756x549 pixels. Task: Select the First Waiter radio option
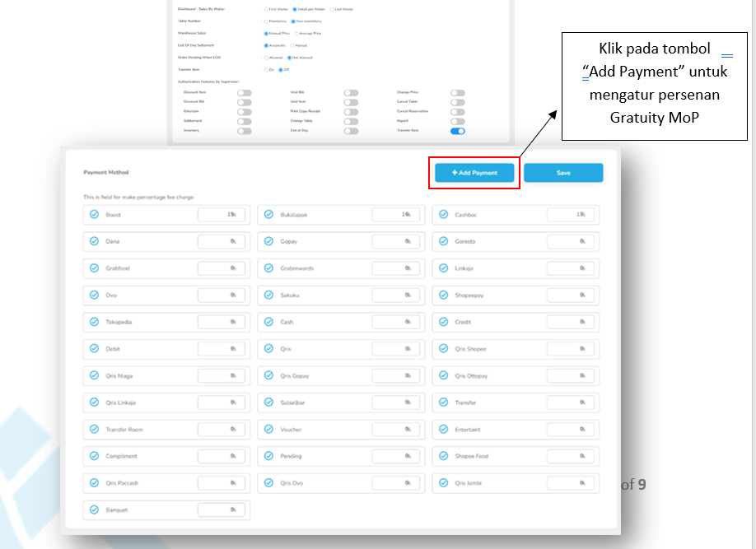pyautogui.click(x=266, y=9)
